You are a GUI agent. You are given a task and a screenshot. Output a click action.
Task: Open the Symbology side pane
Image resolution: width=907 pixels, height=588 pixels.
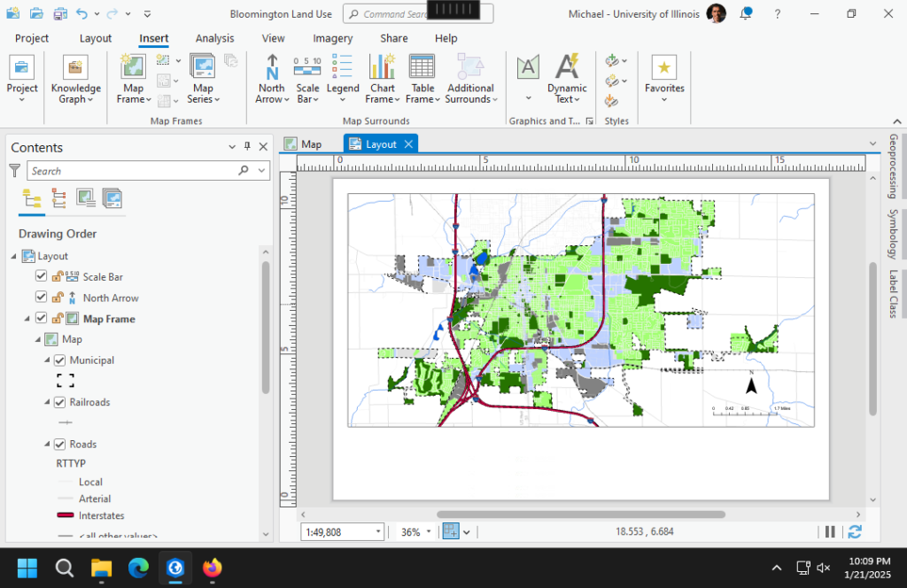point(894,234)
